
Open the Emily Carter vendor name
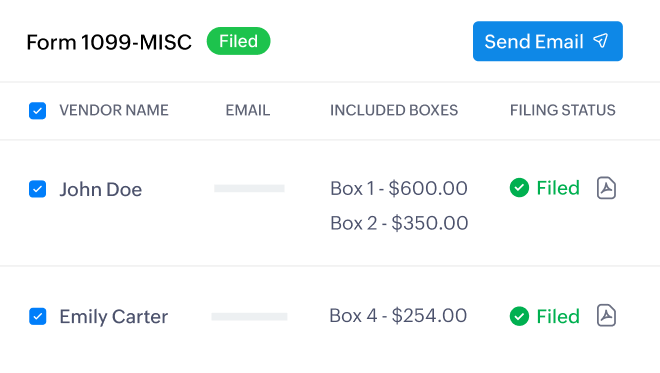click(114, 317)
